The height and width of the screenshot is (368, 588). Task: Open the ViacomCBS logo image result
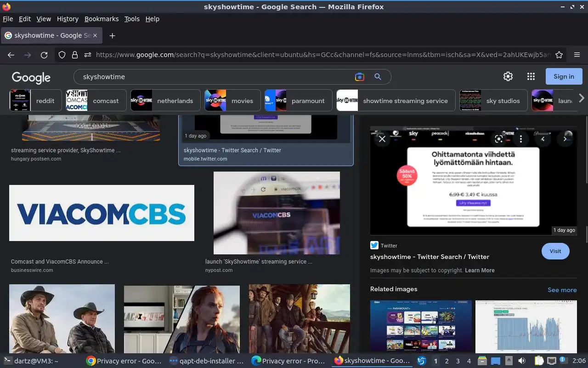[x=102, y=213]
